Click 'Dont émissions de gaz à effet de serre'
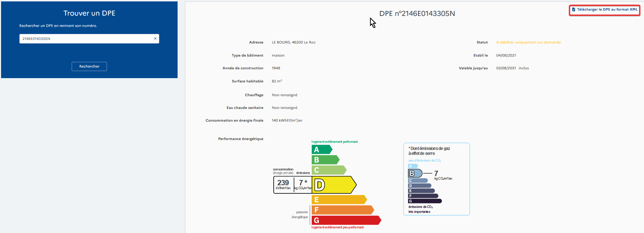The height and width of the screenshot is (233, 644). [429, 151]
